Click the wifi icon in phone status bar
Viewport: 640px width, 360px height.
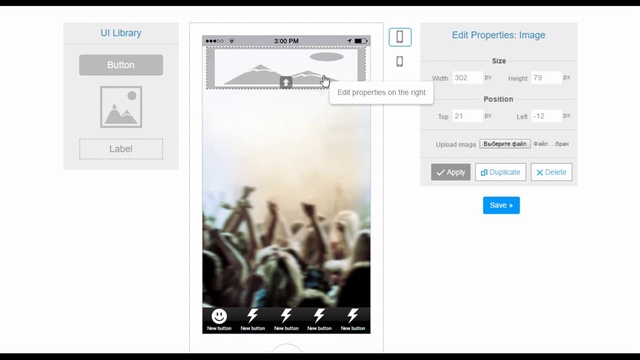(232, 41)
